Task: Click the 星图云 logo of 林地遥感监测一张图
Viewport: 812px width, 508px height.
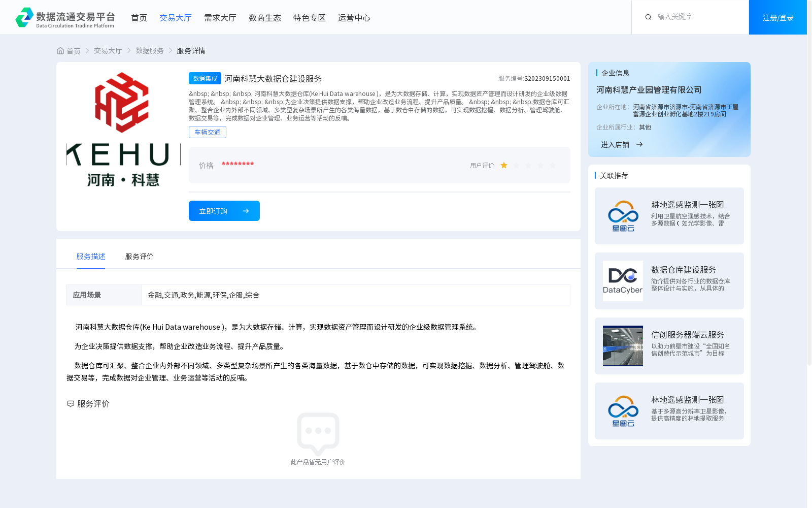Action: pos(623,411)
